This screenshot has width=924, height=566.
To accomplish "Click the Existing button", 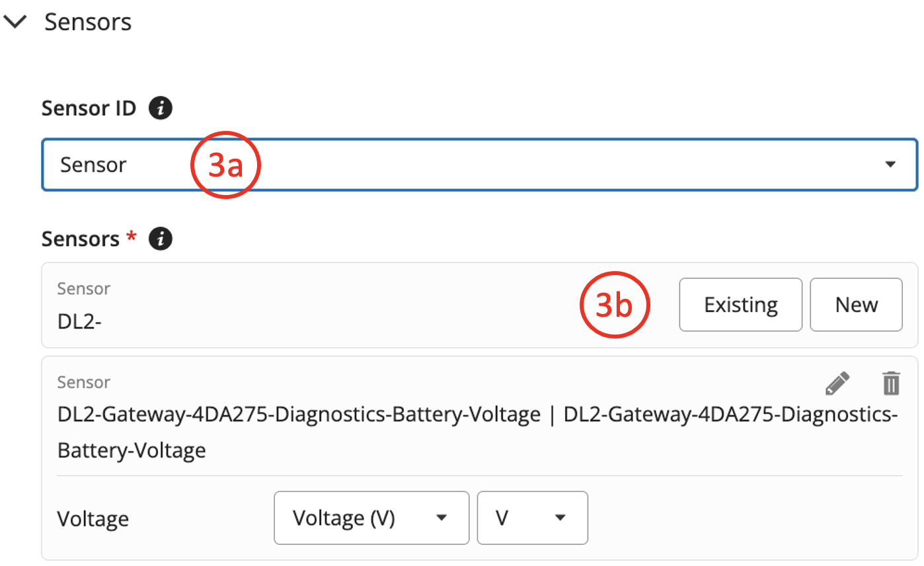I will pos(740,305).
